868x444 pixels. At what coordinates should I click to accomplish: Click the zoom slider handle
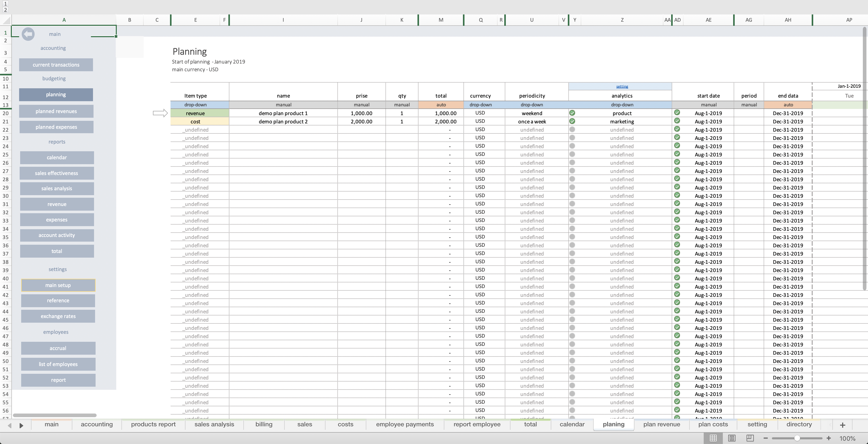pos(797,438)
